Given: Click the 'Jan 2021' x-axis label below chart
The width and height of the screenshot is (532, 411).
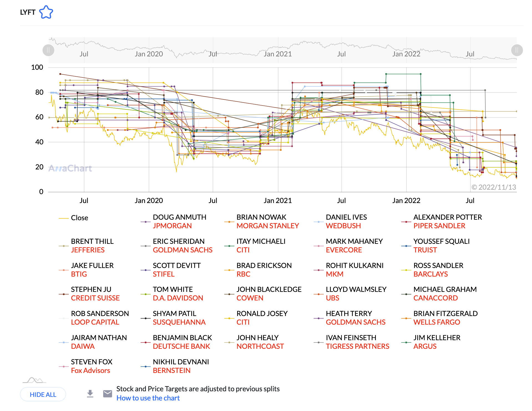Looking at the screenshot, I should [278, 201].
